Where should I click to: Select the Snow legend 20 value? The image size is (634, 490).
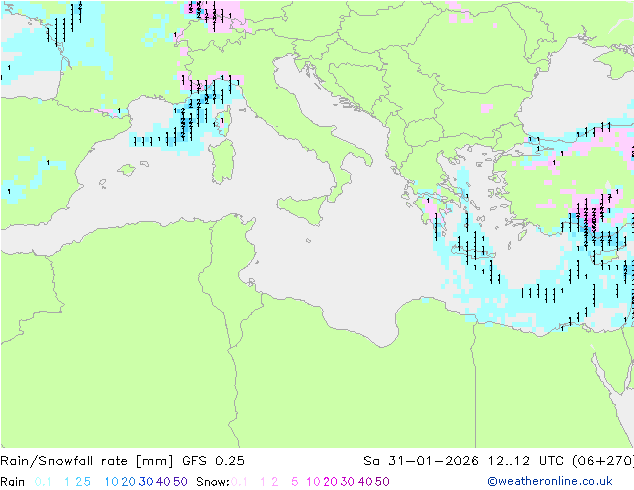tap(330, 482)
